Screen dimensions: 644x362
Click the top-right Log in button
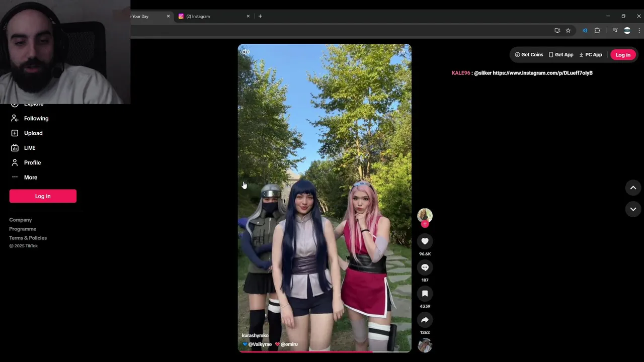[623, 55]
